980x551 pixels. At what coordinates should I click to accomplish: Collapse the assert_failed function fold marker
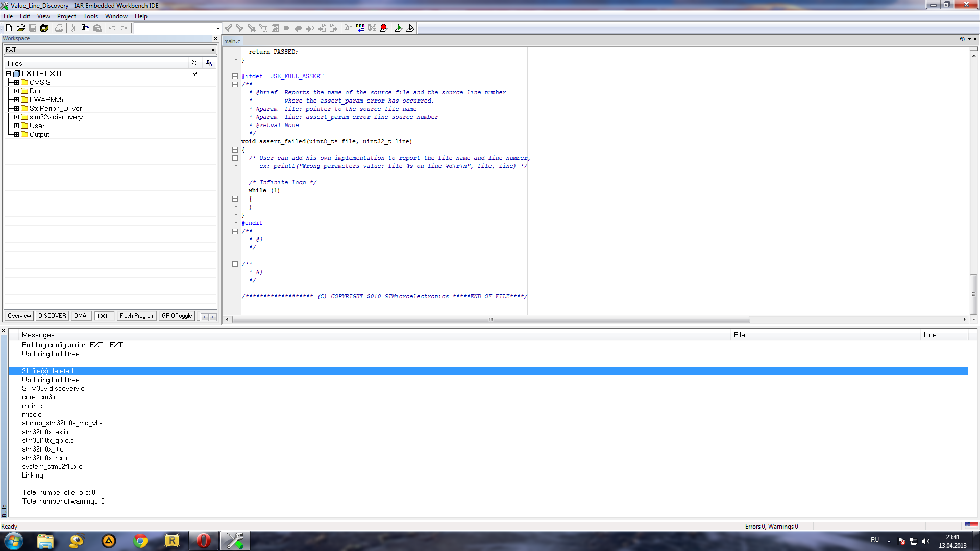pyautogui.click(x=235, y=149)
